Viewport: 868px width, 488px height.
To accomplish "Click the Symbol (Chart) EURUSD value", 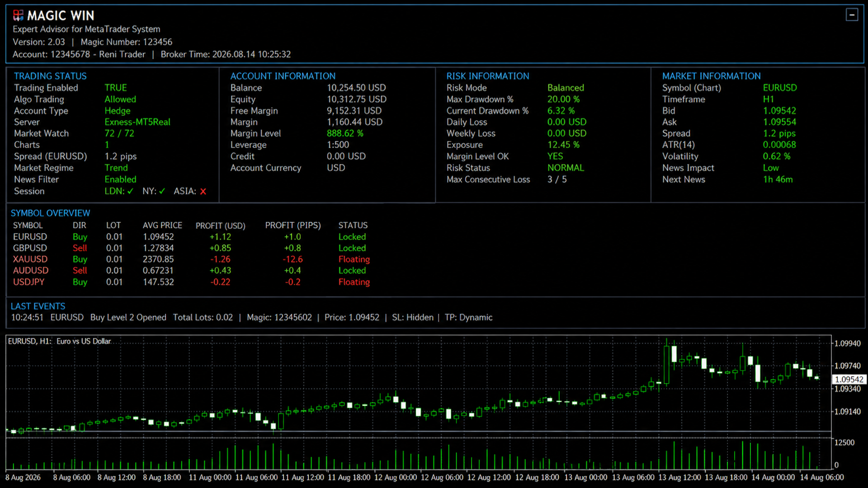I will tap(780, 88).
